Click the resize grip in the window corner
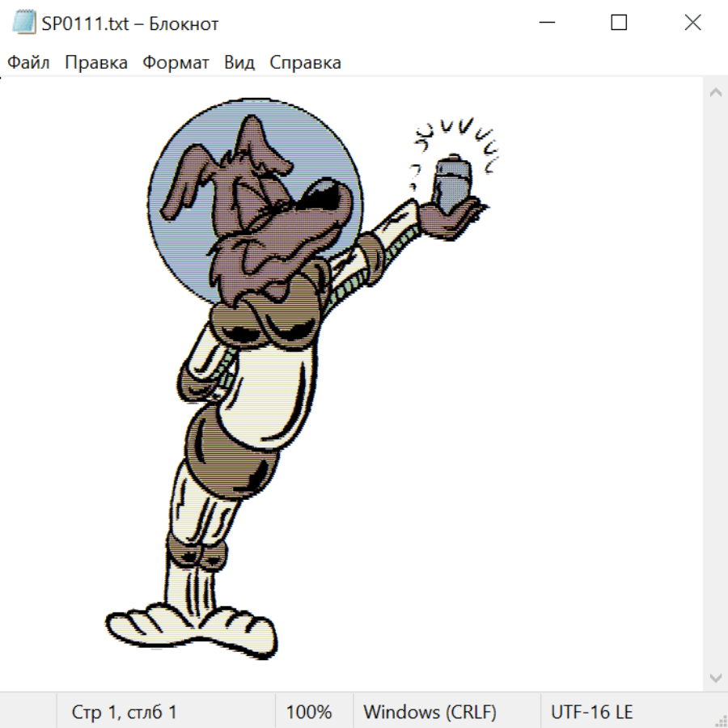The image size is (728, 728). point(721,721)
